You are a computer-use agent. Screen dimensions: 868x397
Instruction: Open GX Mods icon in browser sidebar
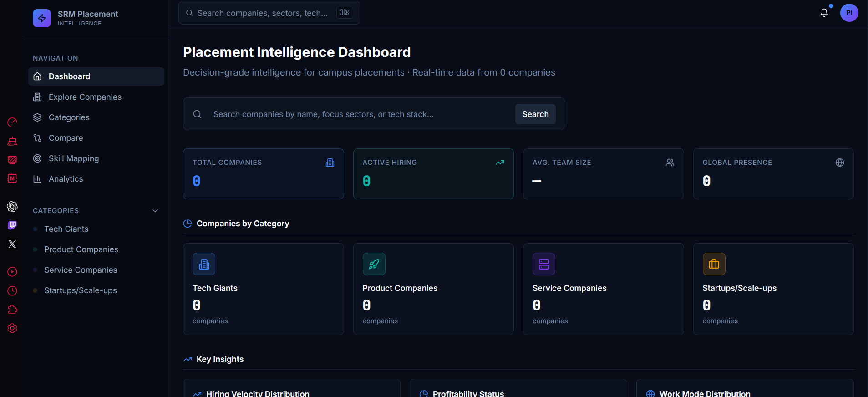[12, 178]
